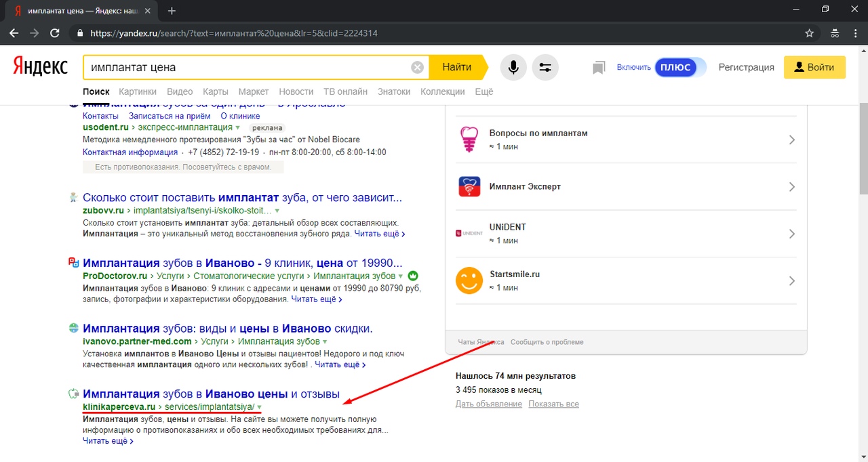This screenshot has height=462, width=868.
Task: Open the Chrome three-dot menu
Action: pyautogui.click(x=856, y=33)
